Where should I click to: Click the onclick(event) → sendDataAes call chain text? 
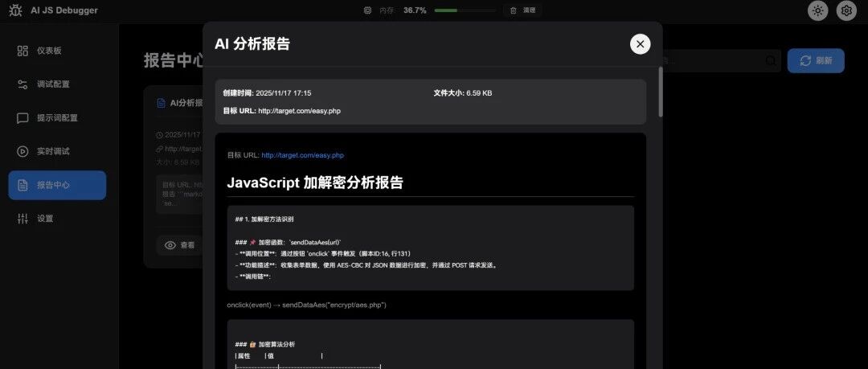(307, 305)
